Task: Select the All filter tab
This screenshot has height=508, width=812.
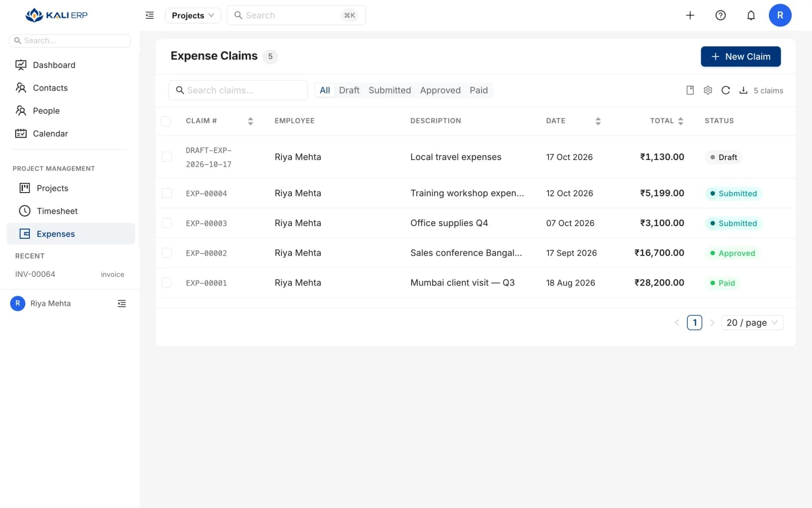Action: pos(325,90)
